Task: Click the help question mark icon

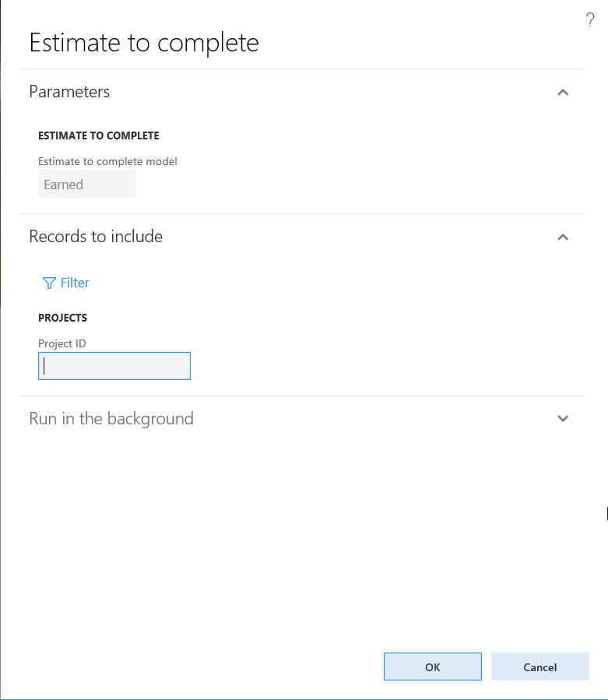Action: tap(589, 21)
